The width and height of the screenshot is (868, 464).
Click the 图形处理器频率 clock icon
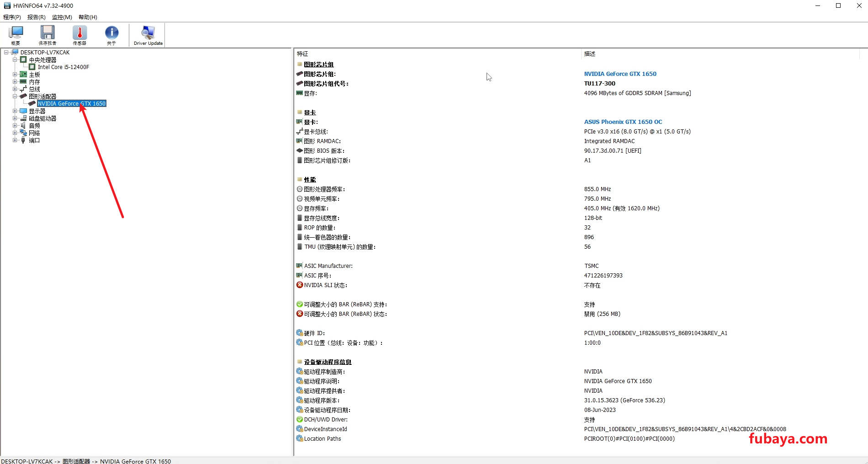click(x=300, y=189)
